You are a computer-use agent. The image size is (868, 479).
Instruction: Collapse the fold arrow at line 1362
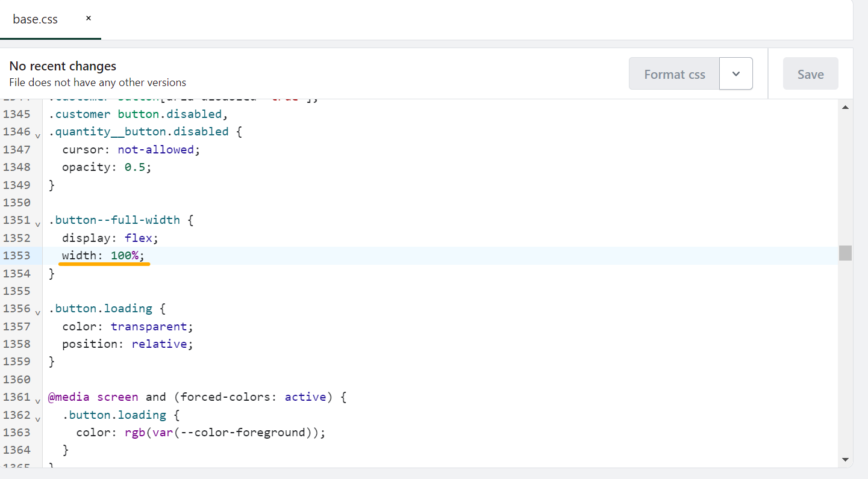37,418
